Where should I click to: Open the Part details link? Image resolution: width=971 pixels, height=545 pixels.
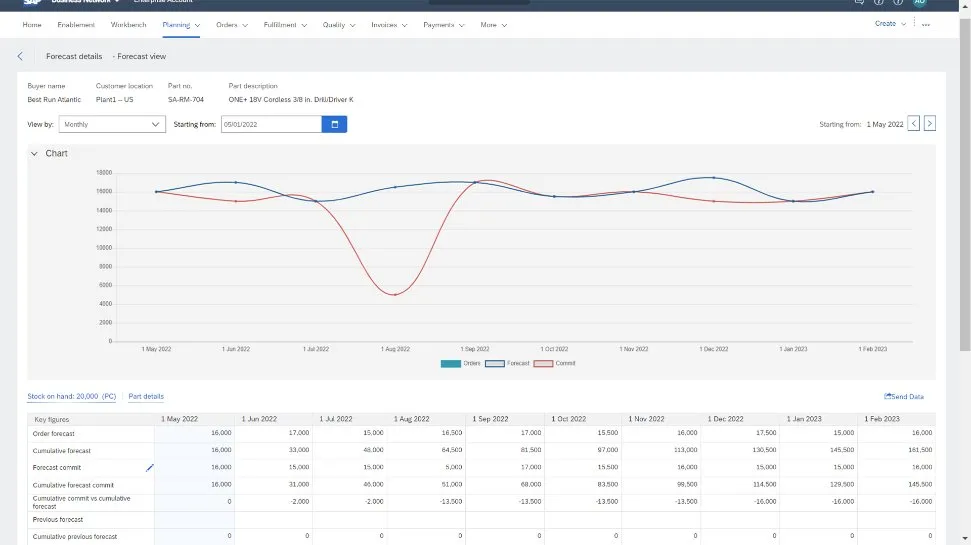[x=146, y=397]
